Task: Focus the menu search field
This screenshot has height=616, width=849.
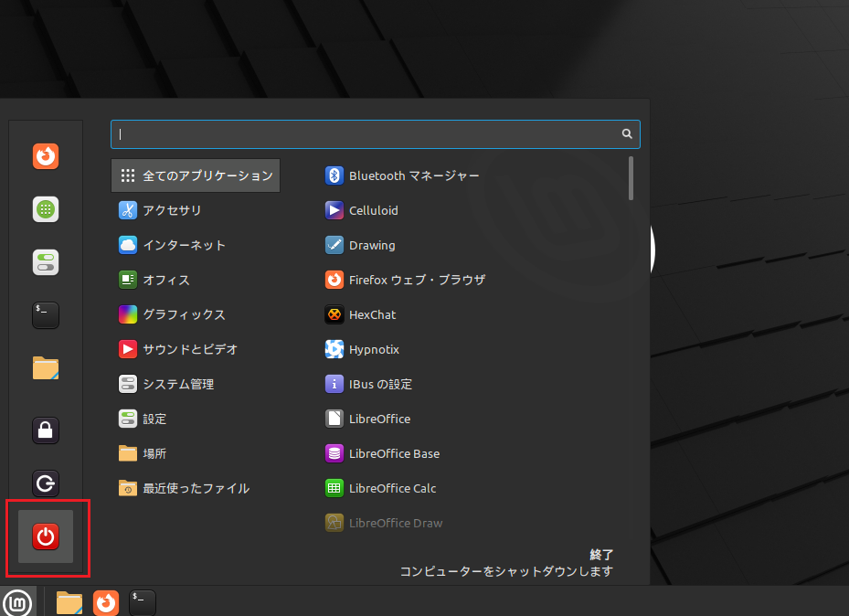Action: coord(376,134)
